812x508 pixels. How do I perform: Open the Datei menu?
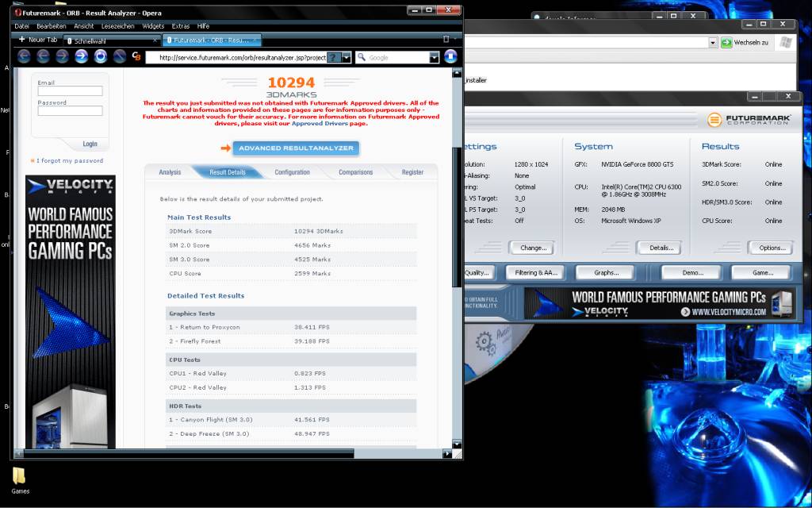(x=21, y=26)
